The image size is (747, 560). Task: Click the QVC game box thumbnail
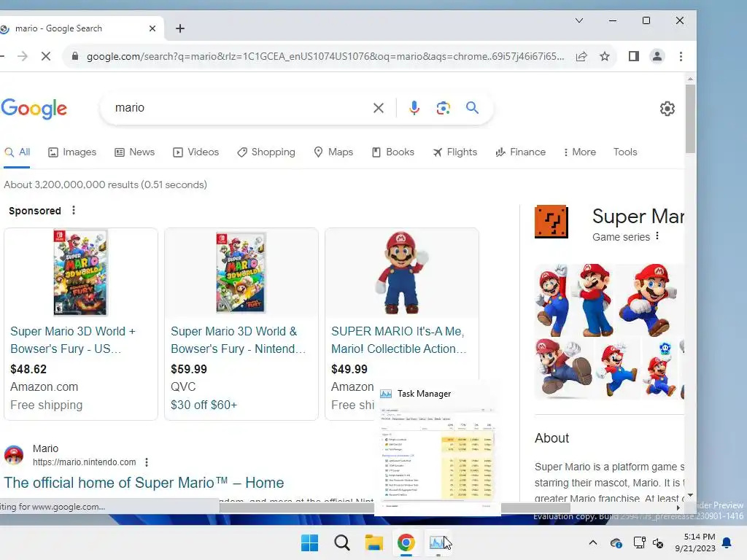point(241,273)
